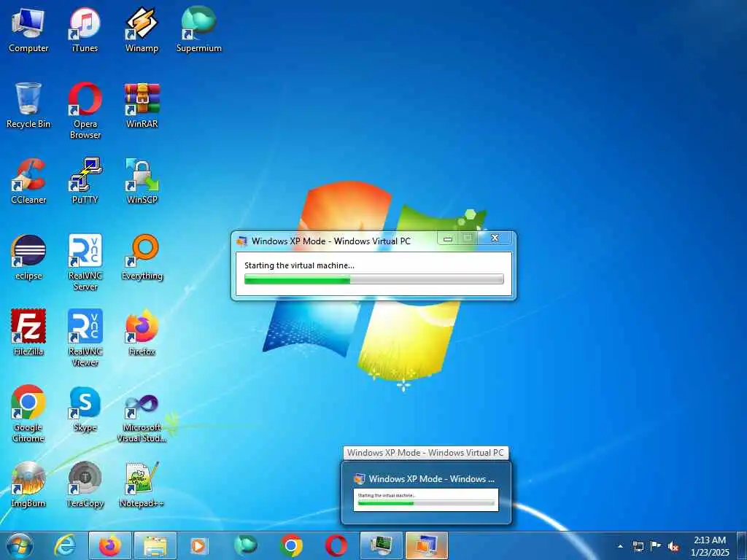Image resolution: width=747 pixels, height=560 pixels.
Task: Select the Recycle Bin icon
Action: 28,106
